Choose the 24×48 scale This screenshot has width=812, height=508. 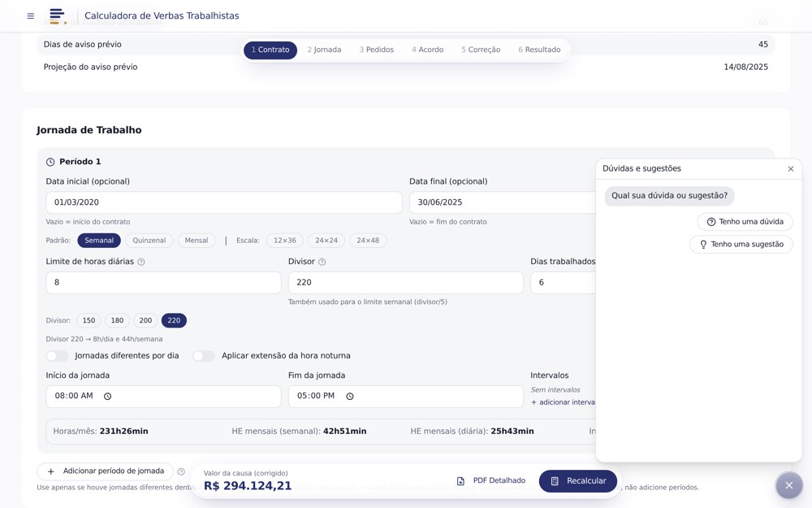click(368, 241)
